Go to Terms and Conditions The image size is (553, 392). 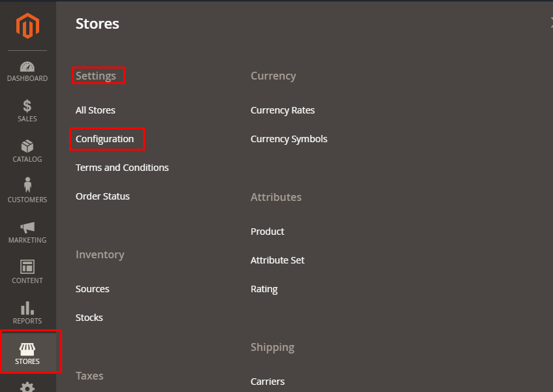122,168
